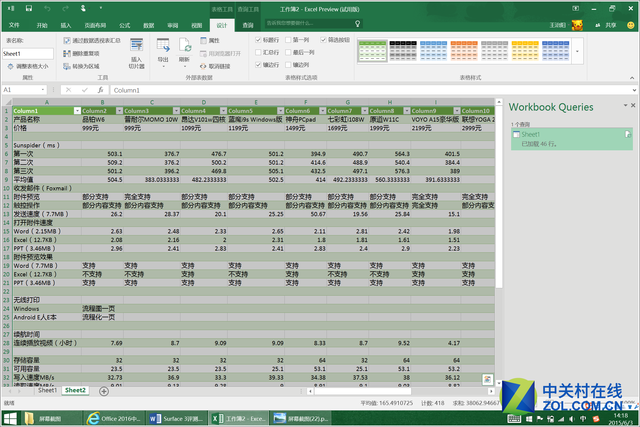640x427 pixels.
Task: Click the add new sheet plus icon
Action: click(x=104, y=391)
